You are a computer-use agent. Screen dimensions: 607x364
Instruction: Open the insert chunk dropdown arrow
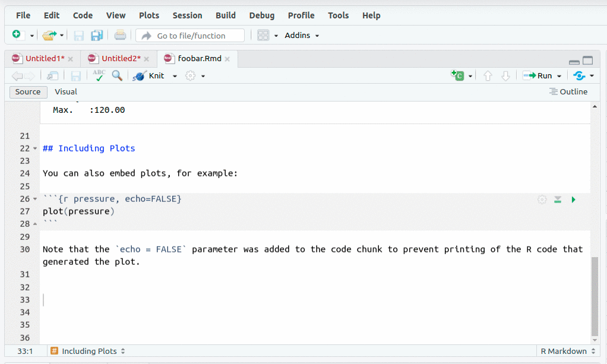470,76
